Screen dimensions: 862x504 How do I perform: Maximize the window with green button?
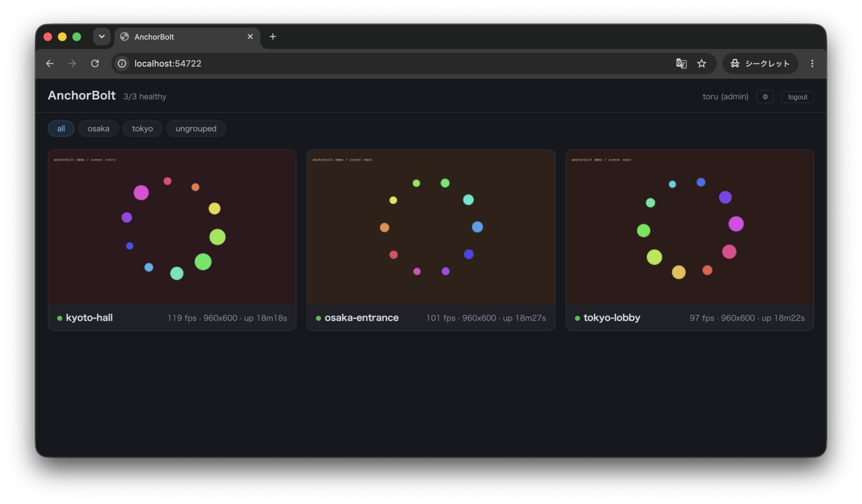77,37
